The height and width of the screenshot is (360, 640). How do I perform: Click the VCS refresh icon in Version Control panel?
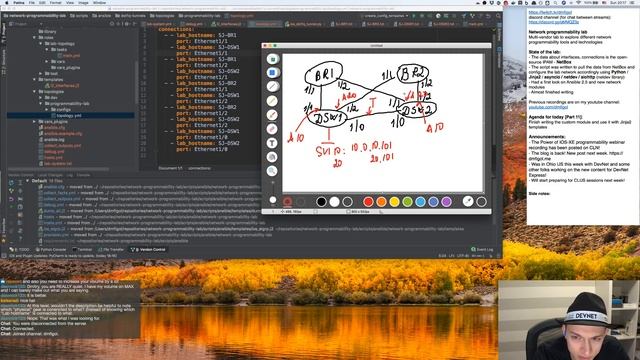tap(11, 182)
